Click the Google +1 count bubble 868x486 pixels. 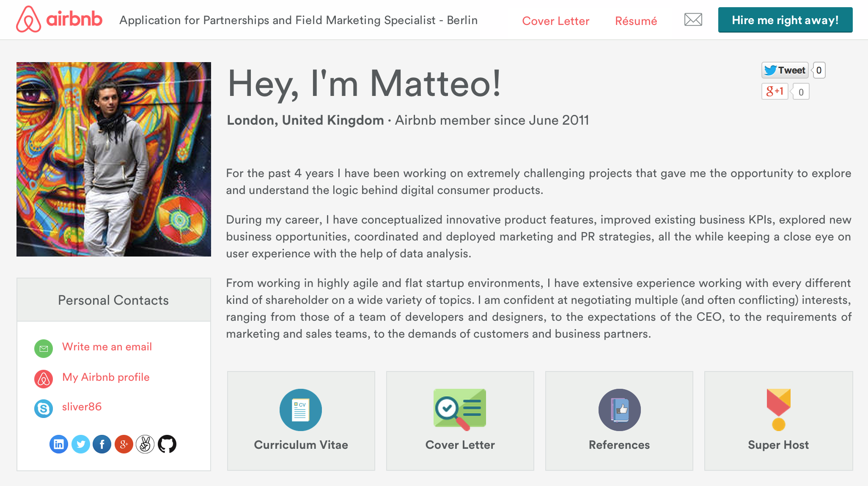(800, 92)
